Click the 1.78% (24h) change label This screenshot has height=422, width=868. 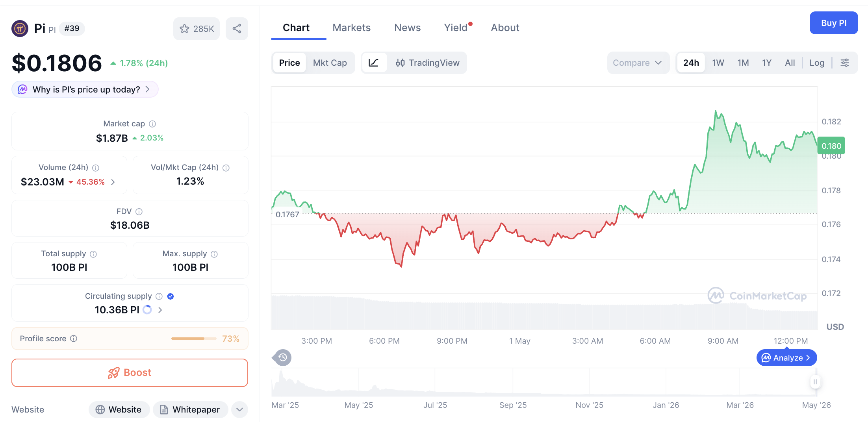coord(139,63)
